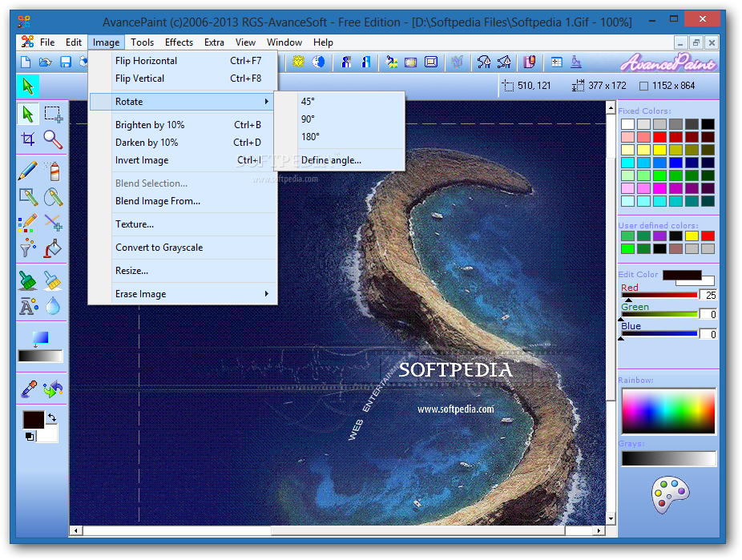Select the color-replace pencil tool
Viewport: 742px width, 560px height.
tap(28, 222)
